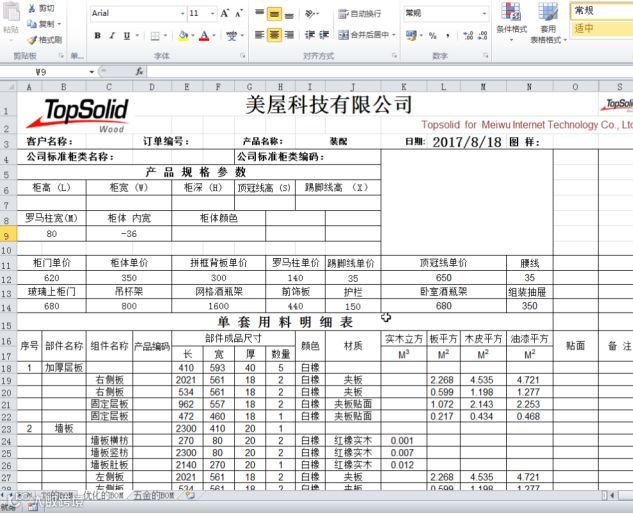Apply cell borders with the borders icon
This screenshot has height=514, width=633.
[x=155, y=36]
